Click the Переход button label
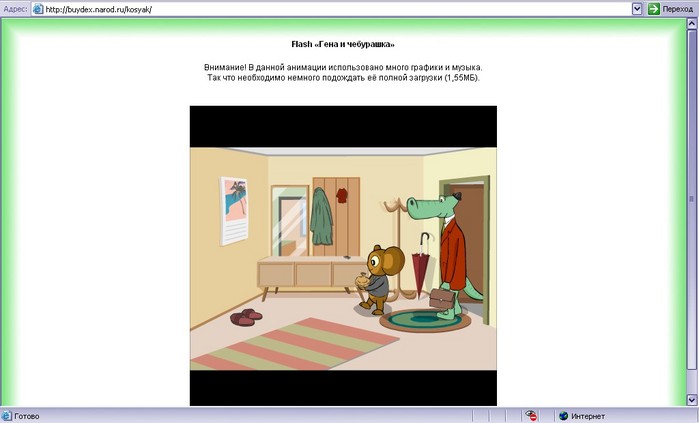Viewport: 699px width, 423px height. (x=677, y=9)
